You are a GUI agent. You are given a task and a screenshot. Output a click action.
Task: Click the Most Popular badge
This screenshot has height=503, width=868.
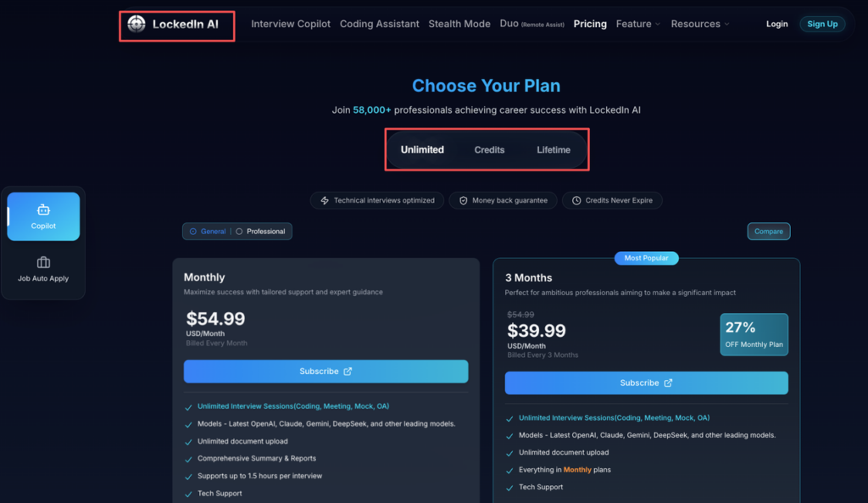(x=646, y=257)
